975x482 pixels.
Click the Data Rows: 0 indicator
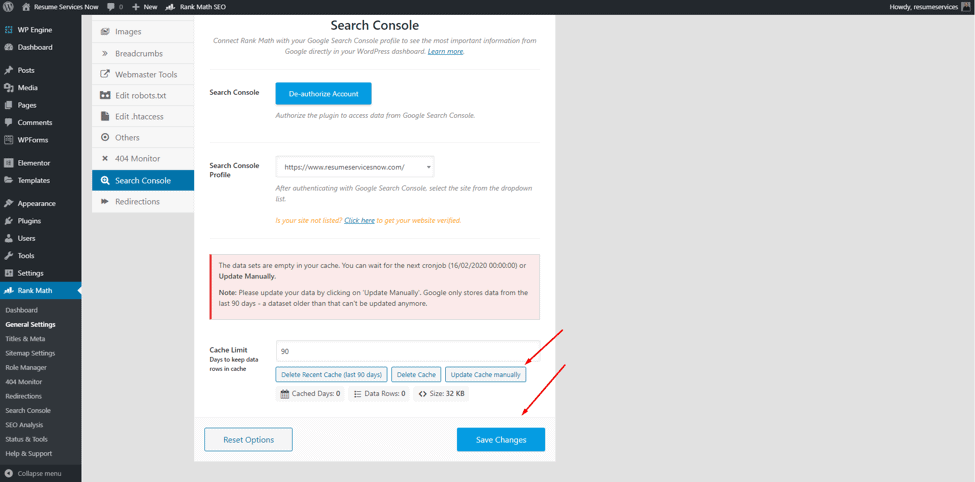click(379, 393)
